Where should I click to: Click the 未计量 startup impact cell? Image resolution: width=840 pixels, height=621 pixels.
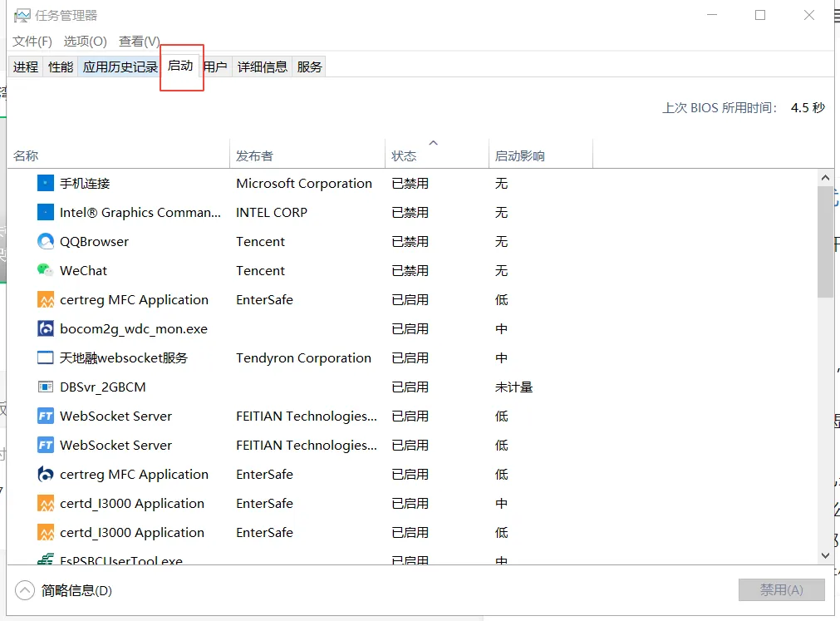513,387
